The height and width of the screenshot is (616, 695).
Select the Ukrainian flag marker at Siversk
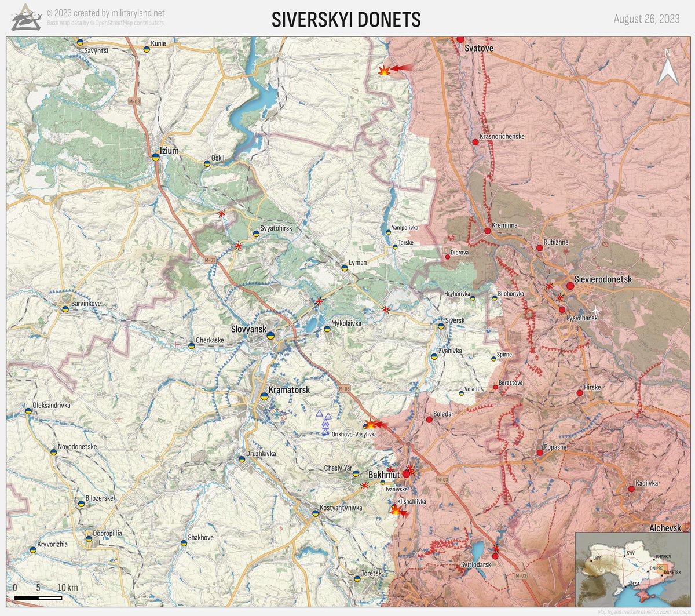coord(441,326)
